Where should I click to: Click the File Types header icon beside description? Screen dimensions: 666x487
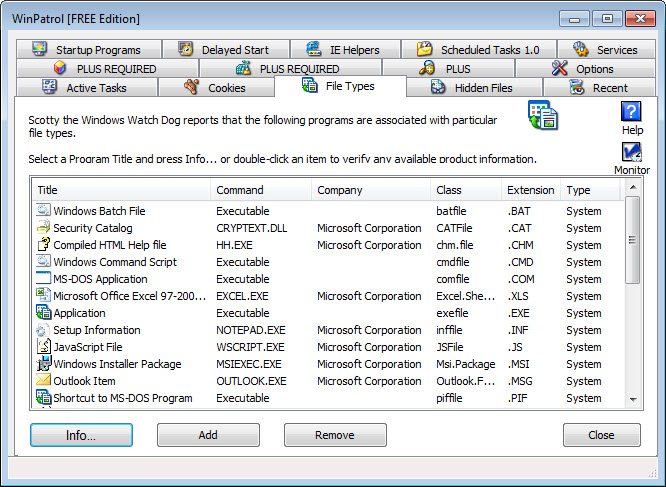[542, 115]
